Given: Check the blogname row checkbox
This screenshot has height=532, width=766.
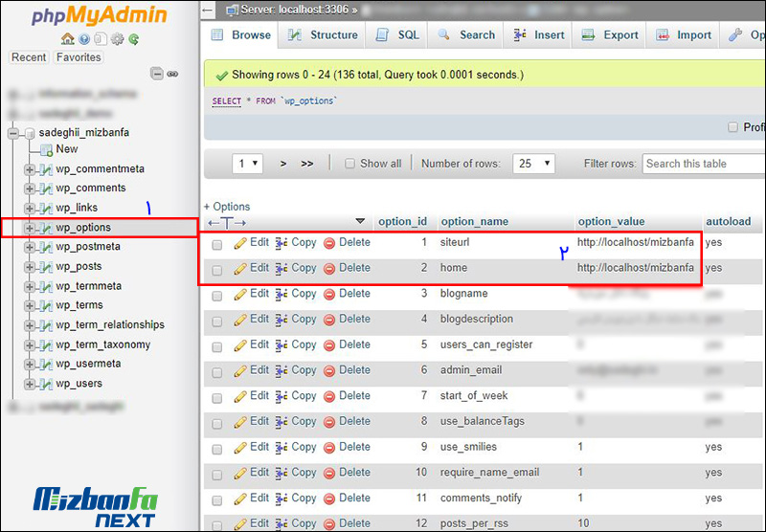Looking at the screenshot, I should [x=217, y=296].
